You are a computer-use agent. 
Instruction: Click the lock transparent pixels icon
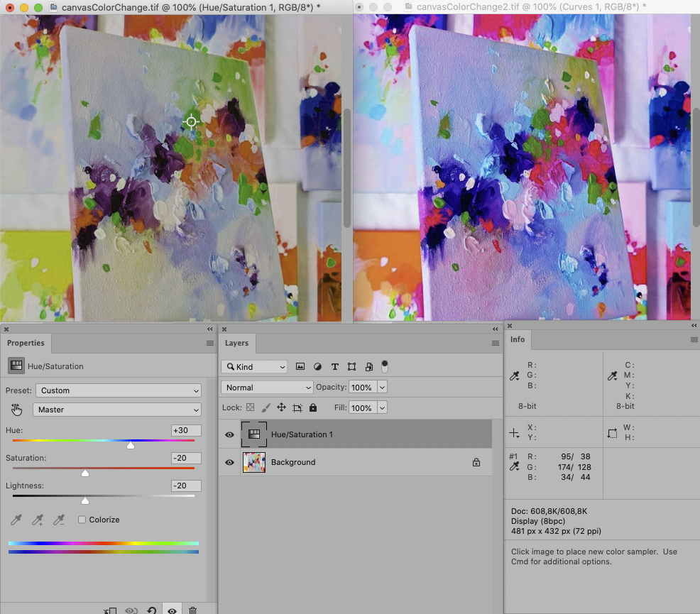(x=250, y=407)
